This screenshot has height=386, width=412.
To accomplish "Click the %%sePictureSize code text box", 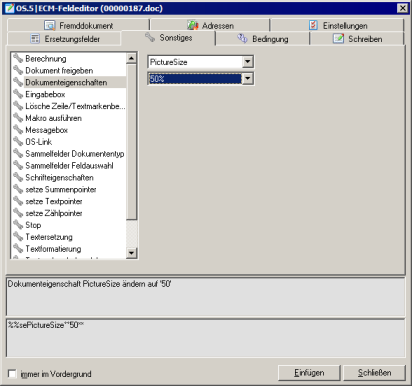I will pyautogui.click(x=206, y=338).
